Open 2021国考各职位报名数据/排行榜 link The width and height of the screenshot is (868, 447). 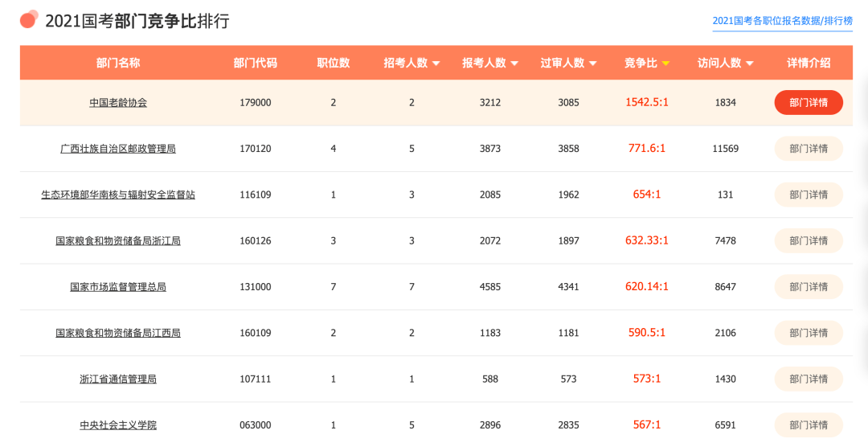pos(782,21)
